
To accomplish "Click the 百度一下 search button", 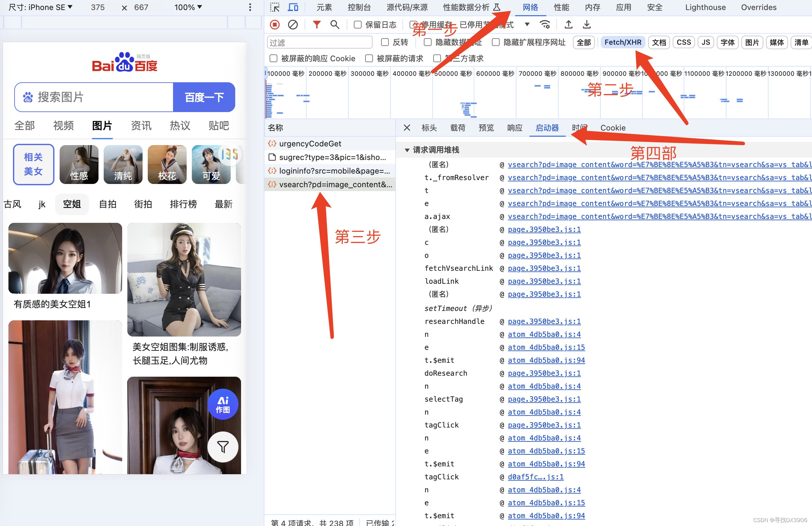I will 204,97.
